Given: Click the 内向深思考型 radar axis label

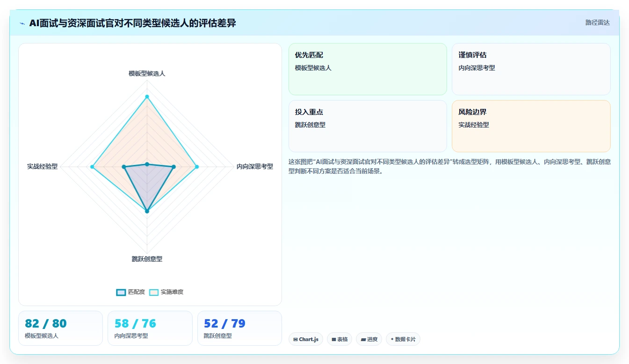Looking at the screenshot, I should [x=255, y=166].
